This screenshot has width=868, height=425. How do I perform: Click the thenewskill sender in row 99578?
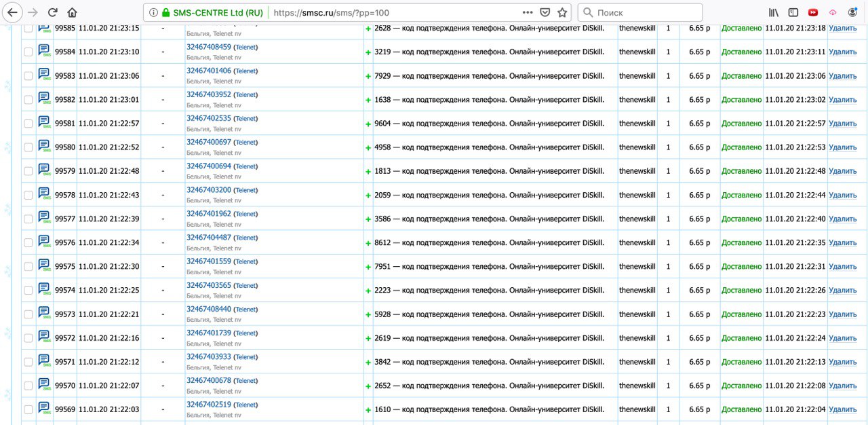click(637, 195)
